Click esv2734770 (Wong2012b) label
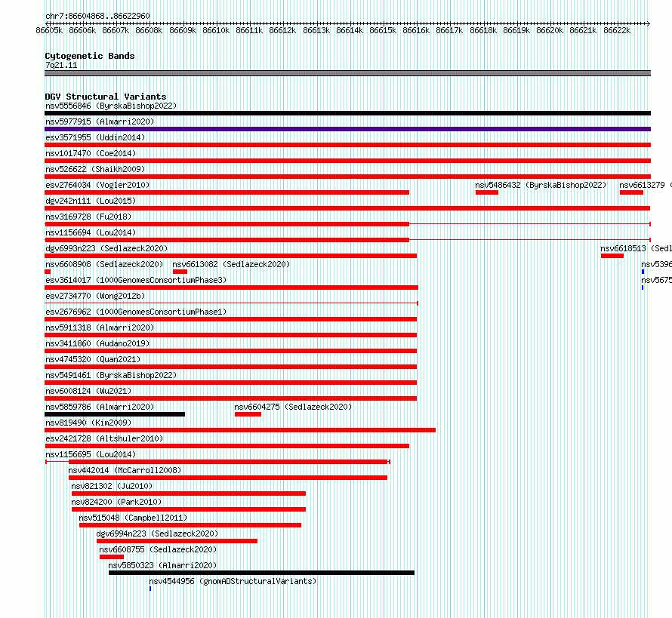 95,296
